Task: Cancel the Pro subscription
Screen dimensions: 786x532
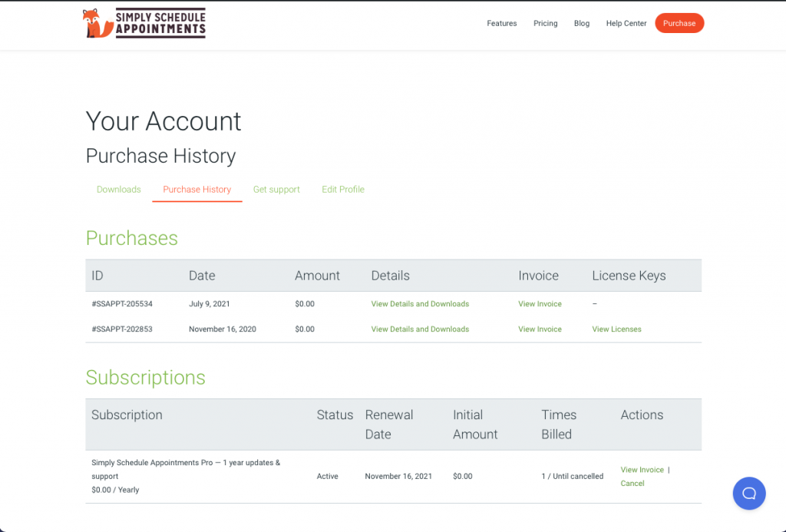Action: (632, 484)
